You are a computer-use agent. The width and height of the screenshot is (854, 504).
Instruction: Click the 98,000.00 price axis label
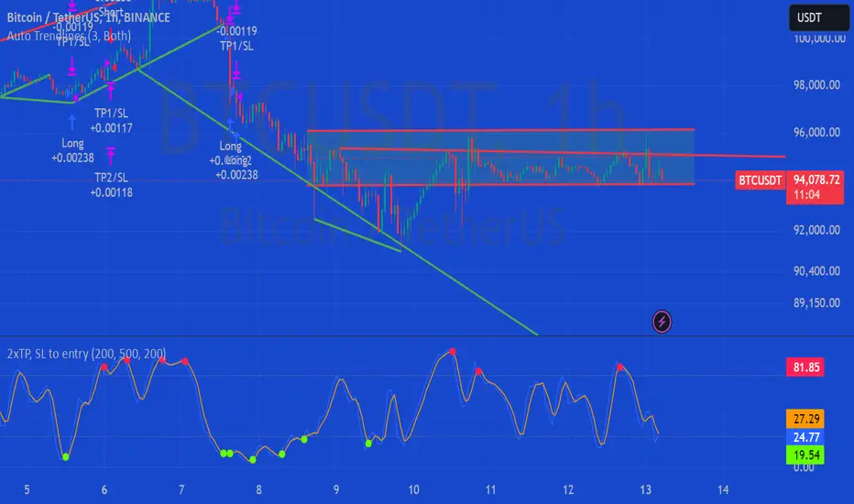click(816, 85)
